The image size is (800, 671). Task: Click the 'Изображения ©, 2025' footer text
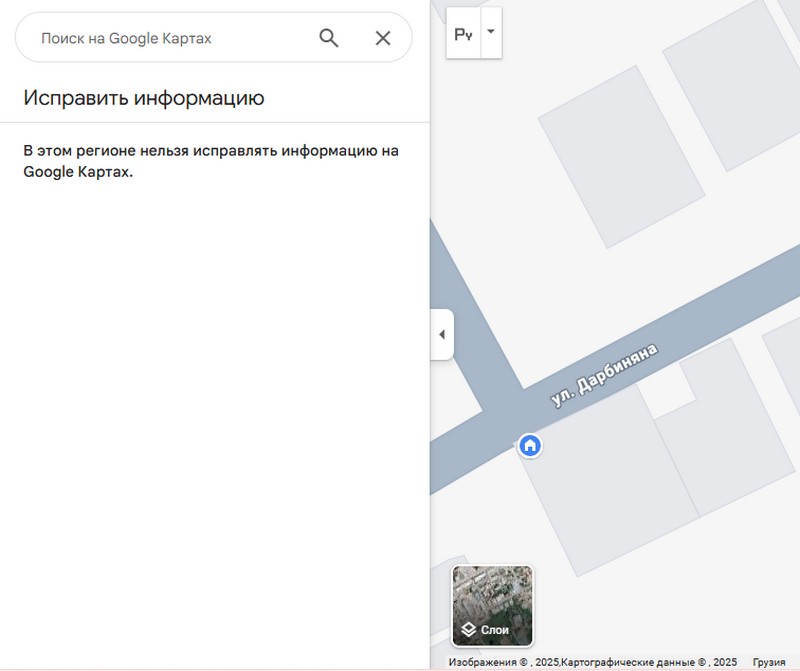(x=503, y=662)
